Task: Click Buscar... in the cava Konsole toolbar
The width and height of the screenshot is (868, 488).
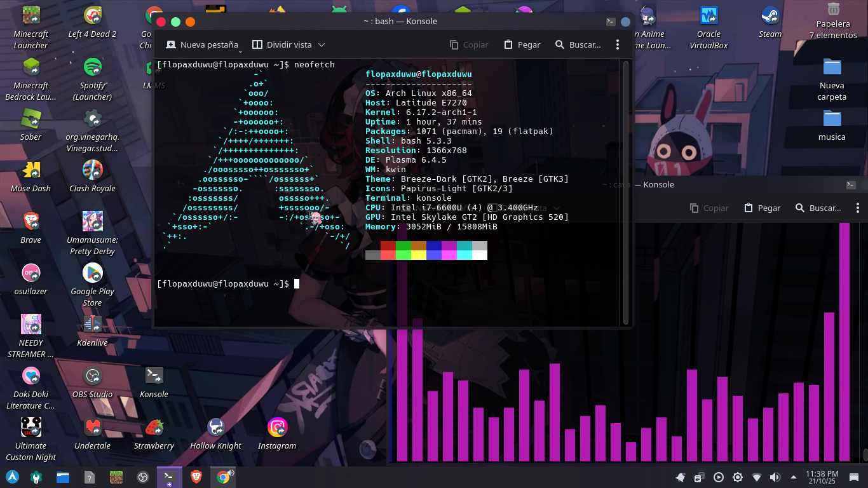Action: point(818,208)
